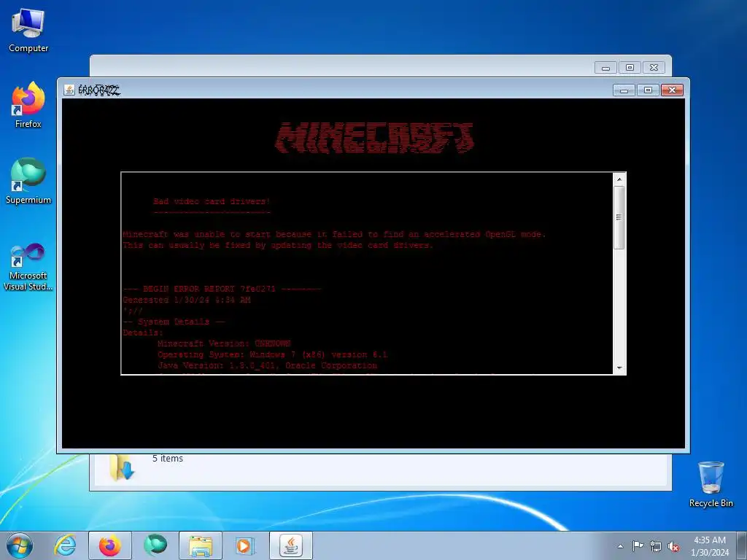
Task: Click the Show desktop strip
Action: [x=742, y=545]
